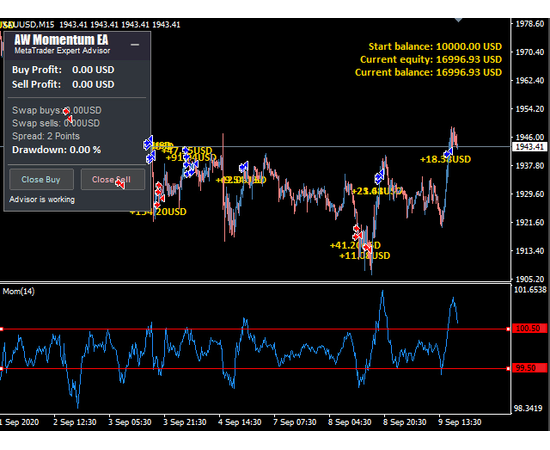550x450 pixels.
Task: Click the 1943.41 current price tag
Action: [530, 147]
